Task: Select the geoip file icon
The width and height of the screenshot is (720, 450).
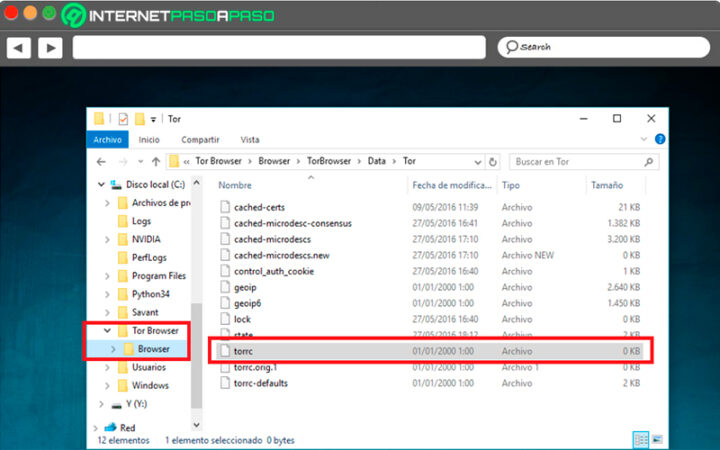Action: pos(225,287)
